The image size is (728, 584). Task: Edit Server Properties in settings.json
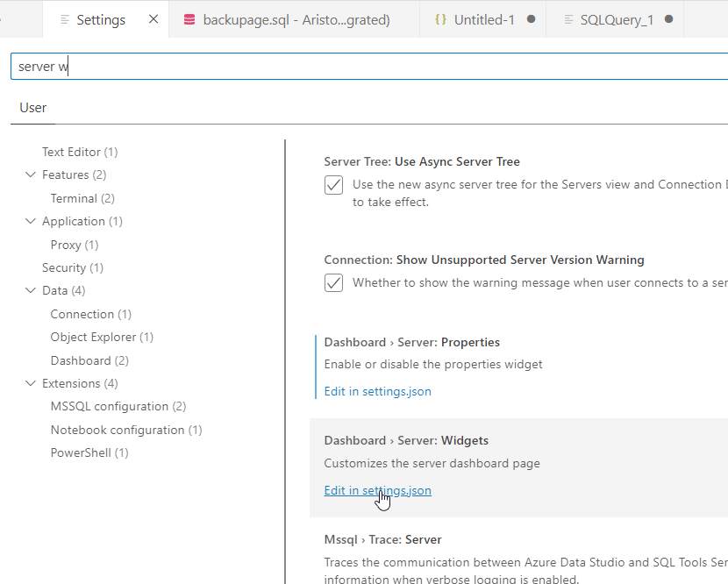coord(377,392)
